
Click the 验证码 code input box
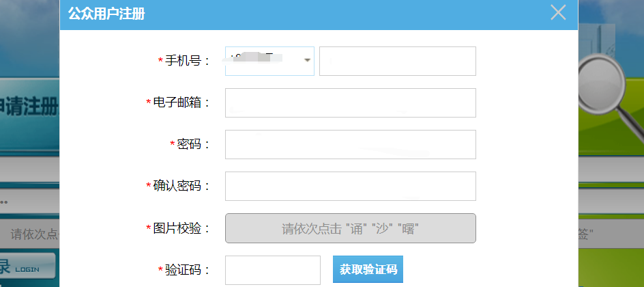(x=272, y=269)
